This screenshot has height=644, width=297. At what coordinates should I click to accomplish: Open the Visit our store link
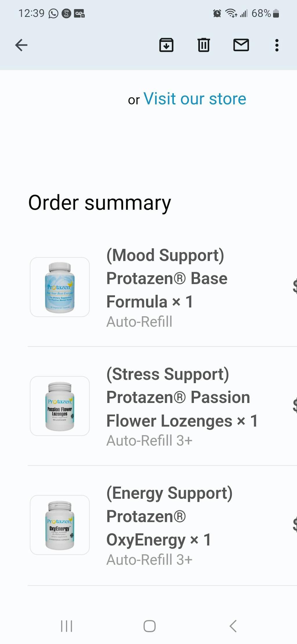click(x=195, y=99)
